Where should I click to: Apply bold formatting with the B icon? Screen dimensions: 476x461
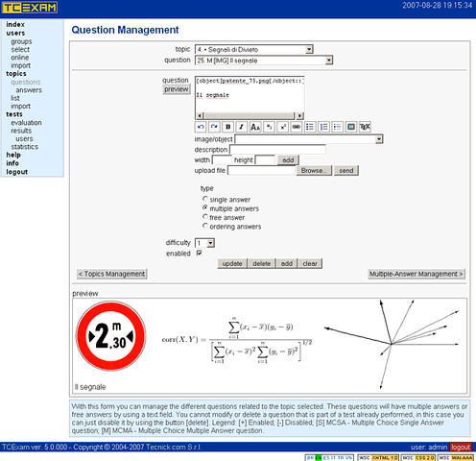[227, 127]
